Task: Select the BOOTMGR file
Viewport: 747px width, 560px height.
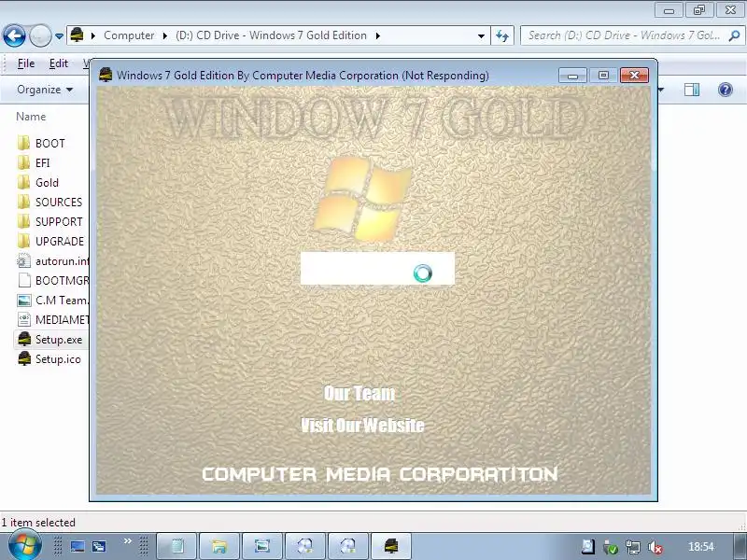Action: click(x=52, y=281)
